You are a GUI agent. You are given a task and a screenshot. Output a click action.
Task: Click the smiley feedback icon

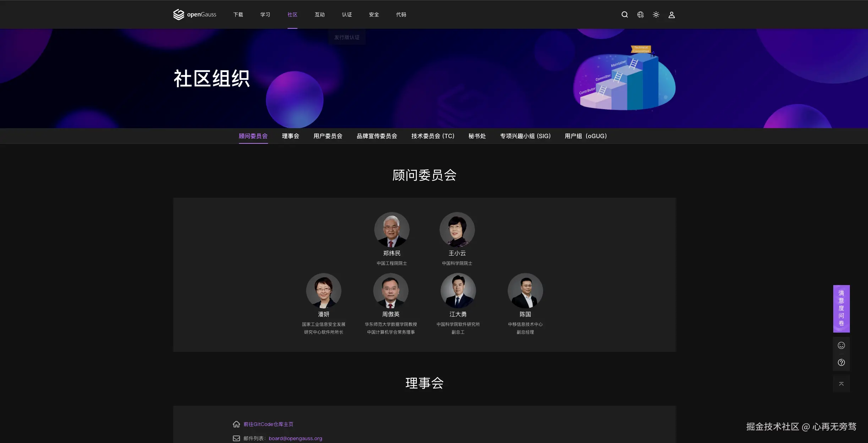click(x=841, y=345)
